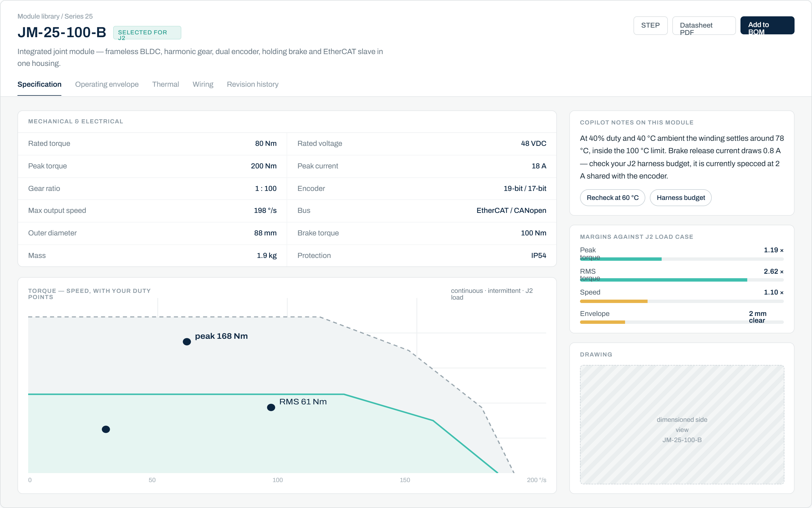Viewport: 812px width, 508px height.
Task: Open the Operating envelope tab
Action: pos(106,84)
